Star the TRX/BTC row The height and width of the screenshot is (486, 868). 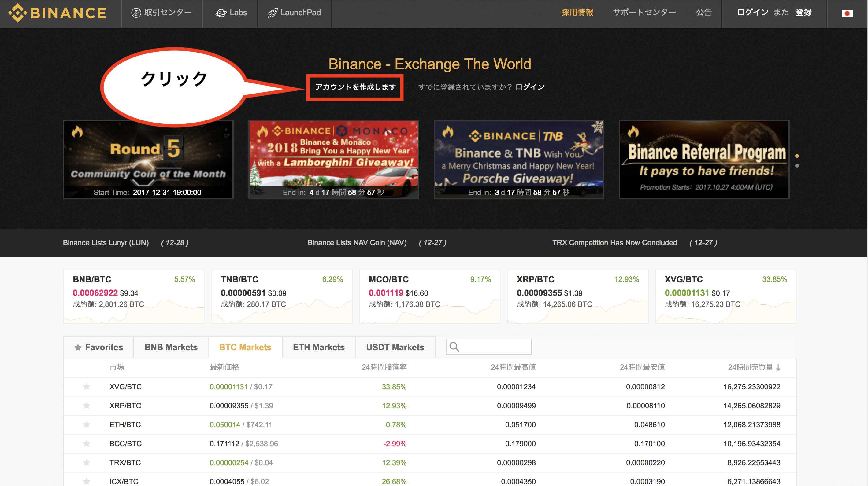pos(87,462)
